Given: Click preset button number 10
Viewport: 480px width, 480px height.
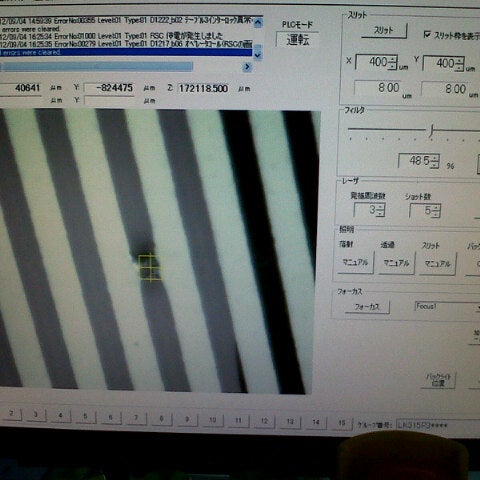Looking at the screenshot, I should 213,420.
